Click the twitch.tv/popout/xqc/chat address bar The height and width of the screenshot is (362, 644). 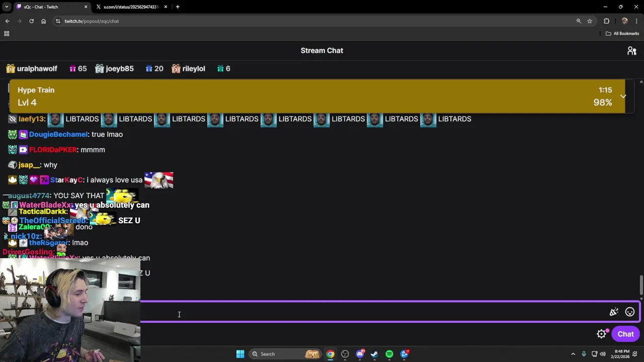(x=92, y=21)
